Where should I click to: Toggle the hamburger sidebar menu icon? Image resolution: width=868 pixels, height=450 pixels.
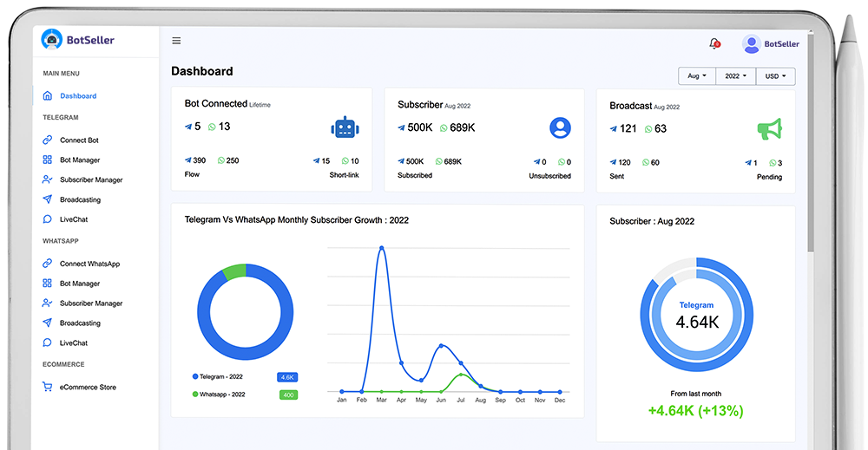176,41
